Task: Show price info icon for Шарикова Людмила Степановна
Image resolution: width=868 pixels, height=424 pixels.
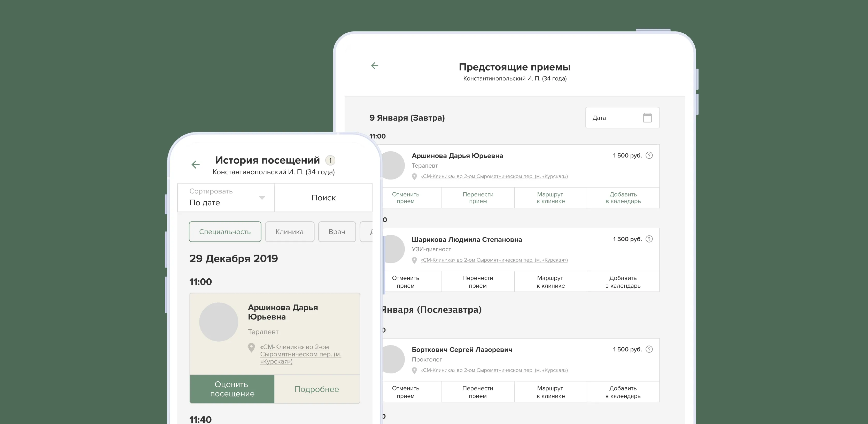Action: (649, 239)
